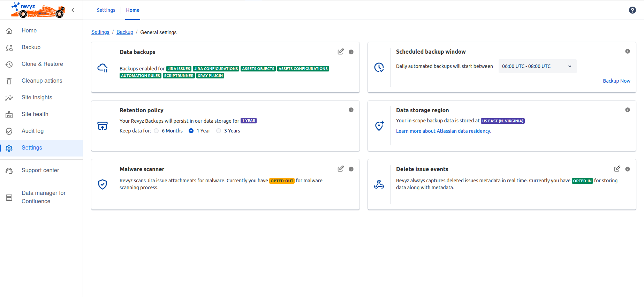The image size is (644, 297).
Task: Click info icon on Scheduled backup window
Action: click(627, 51)
